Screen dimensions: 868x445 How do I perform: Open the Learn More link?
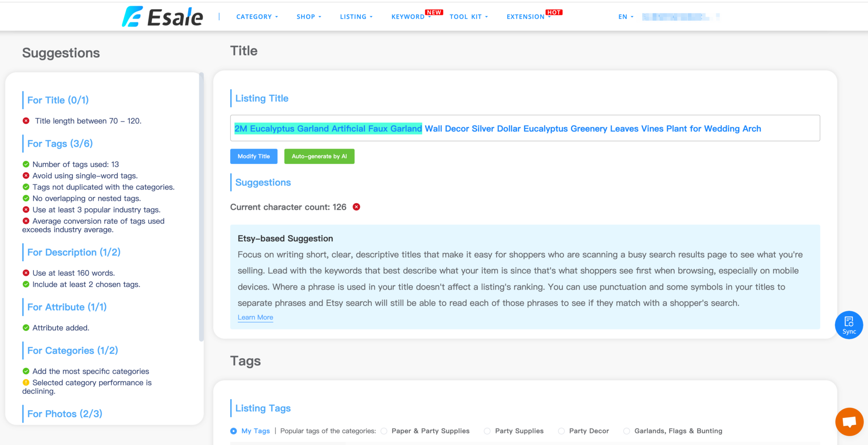(255, 317)
